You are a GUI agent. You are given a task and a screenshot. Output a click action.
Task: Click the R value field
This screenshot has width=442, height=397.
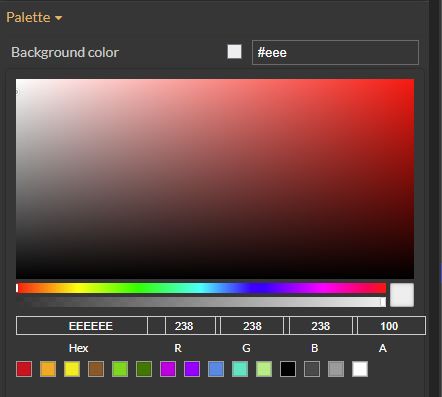[190, 326]
